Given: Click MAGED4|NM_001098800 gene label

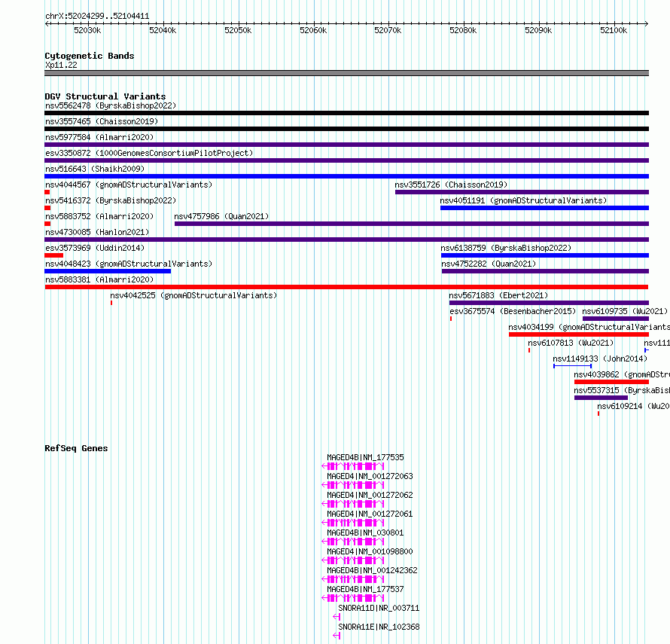Looking at the screenshot, I should point(370,551).
